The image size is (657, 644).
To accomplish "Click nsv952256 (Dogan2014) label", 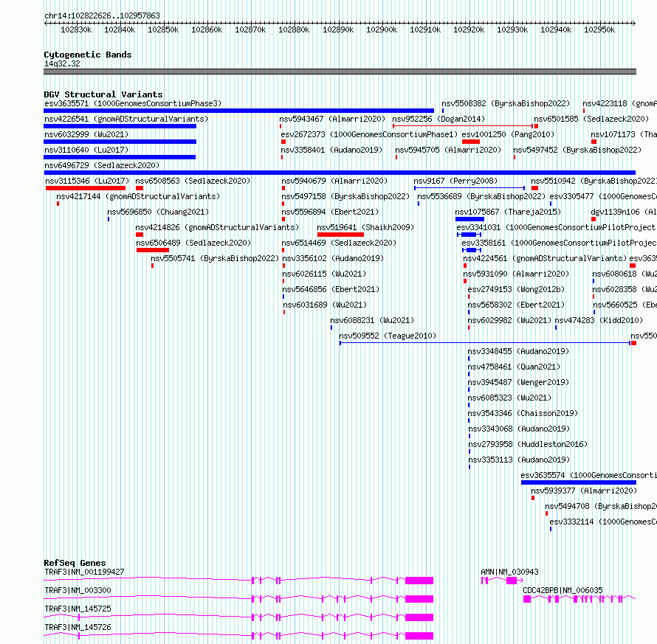I will pyautogui.click(x=438, y=119).
